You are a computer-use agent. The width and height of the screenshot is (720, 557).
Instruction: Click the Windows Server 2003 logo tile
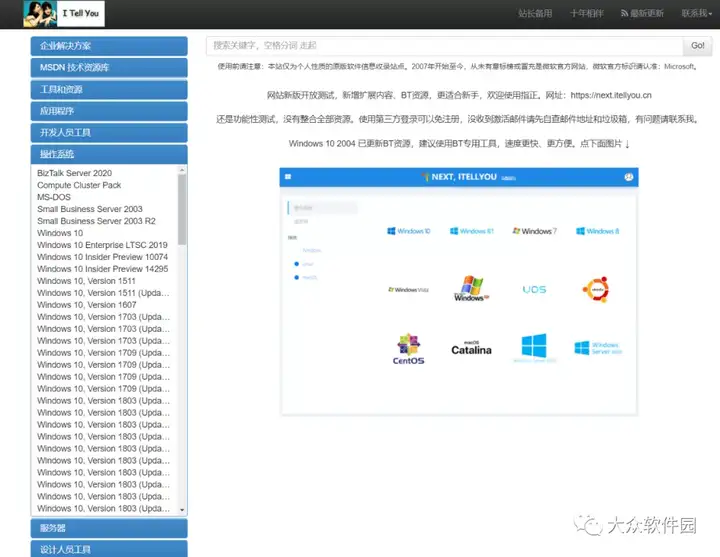pyautogui.click(x=598, y=348)
